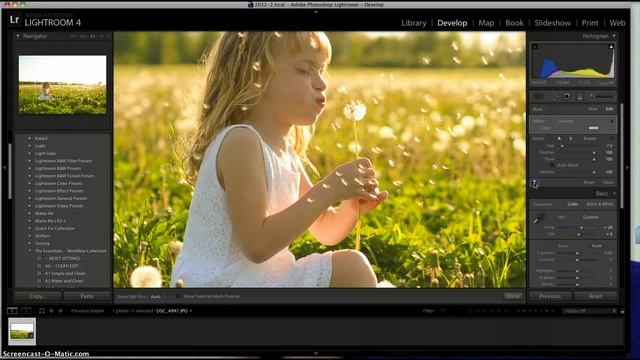Select the filmstrip photo thumbnail
This screenshot has width=640, height=360.
pos(22,331)
